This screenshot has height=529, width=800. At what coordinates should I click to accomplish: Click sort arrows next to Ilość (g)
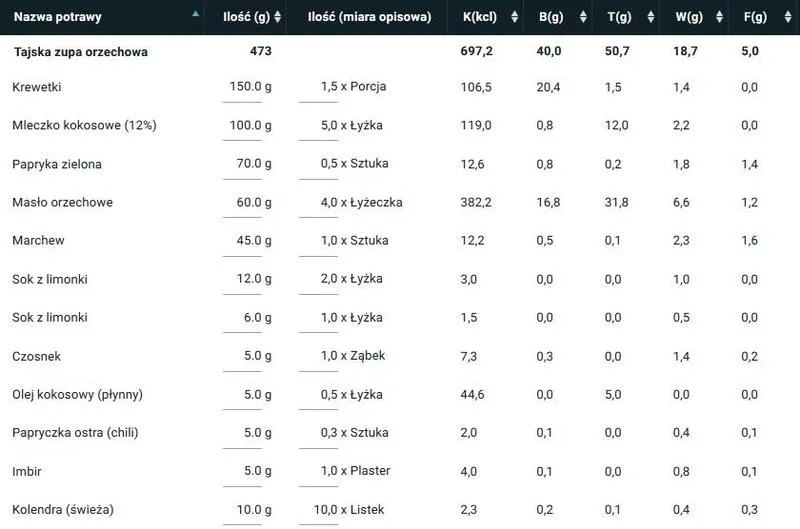pos(277,17)
